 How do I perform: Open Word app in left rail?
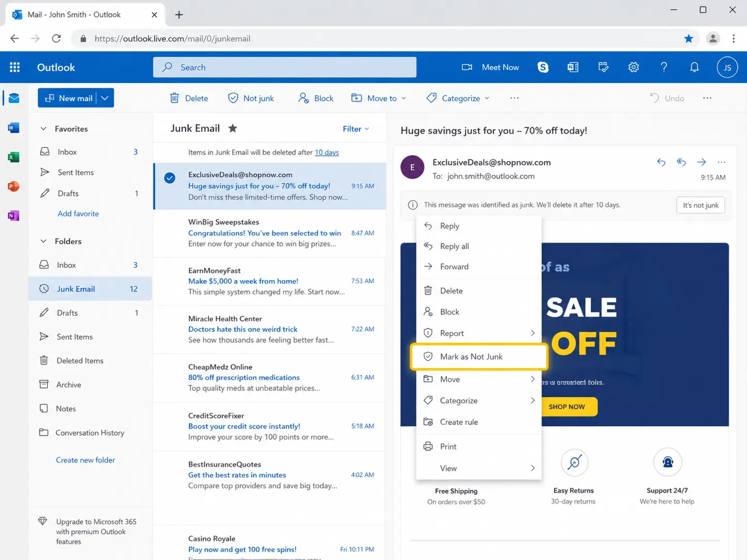tap(14, 127)
